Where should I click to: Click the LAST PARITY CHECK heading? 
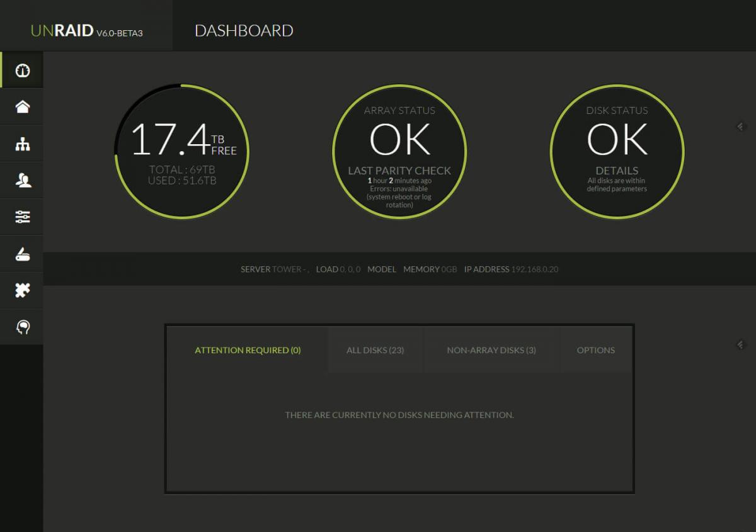pos(399,171)
